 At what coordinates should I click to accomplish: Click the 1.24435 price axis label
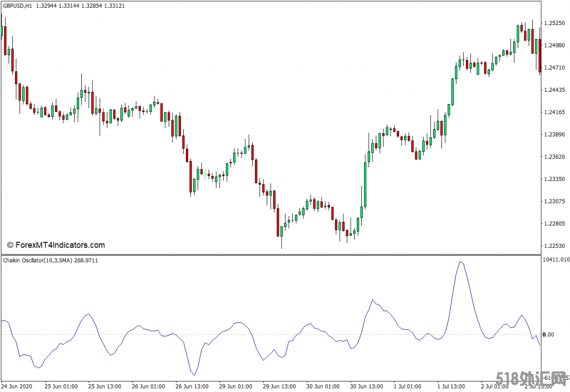pyautogui.click(x=554, y=90)
